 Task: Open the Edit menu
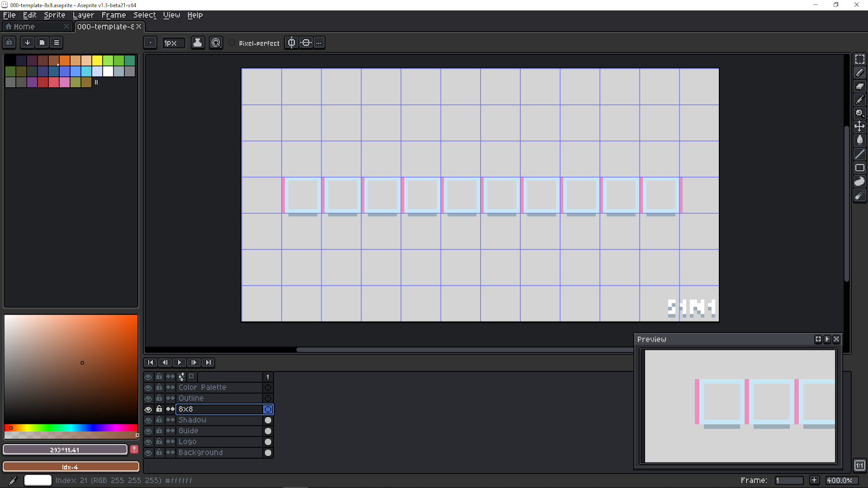(x=29, y=15)
